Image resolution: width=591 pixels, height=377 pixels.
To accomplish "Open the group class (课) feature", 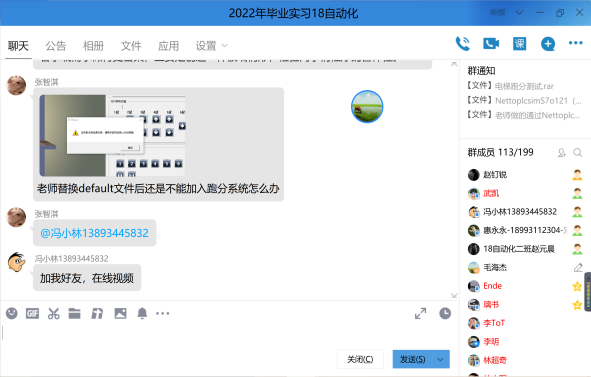I will (x=519, y=44).
